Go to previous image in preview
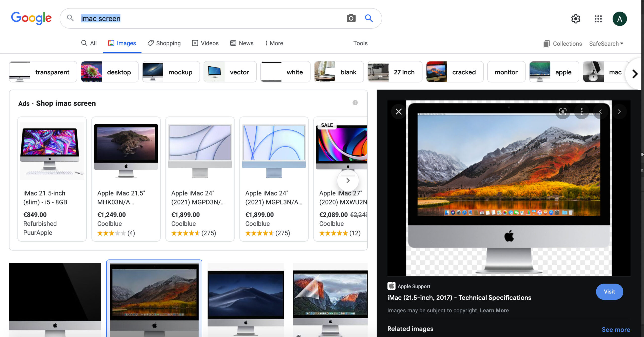 (600, 111)
